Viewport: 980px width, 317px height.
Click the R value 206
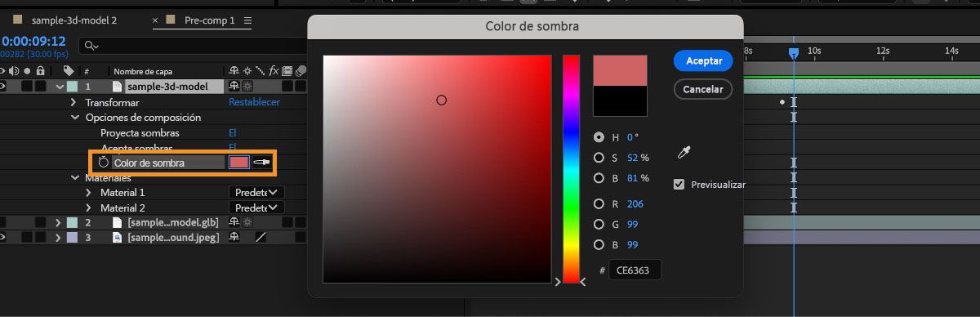(x=635, y=204)
